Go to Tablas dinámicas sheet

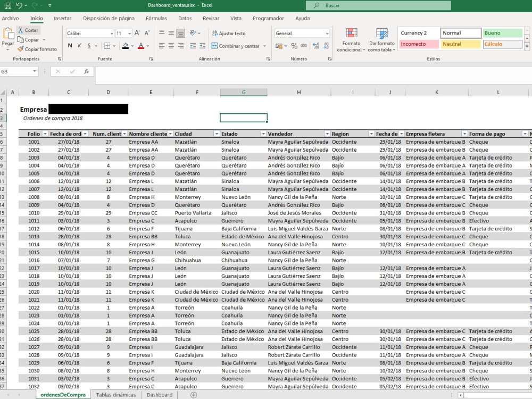(115, 395)
